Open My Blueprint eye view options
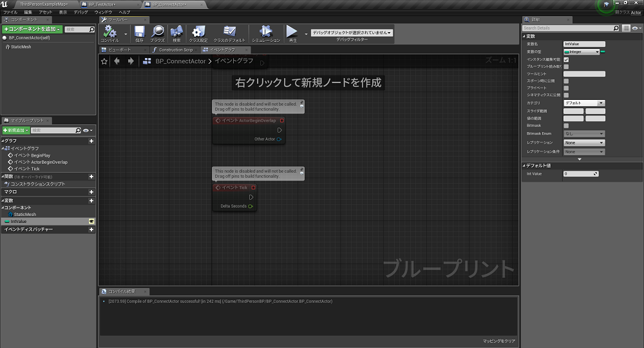The height and width of the screenshot is (348, 644). (x=88, y=130)
